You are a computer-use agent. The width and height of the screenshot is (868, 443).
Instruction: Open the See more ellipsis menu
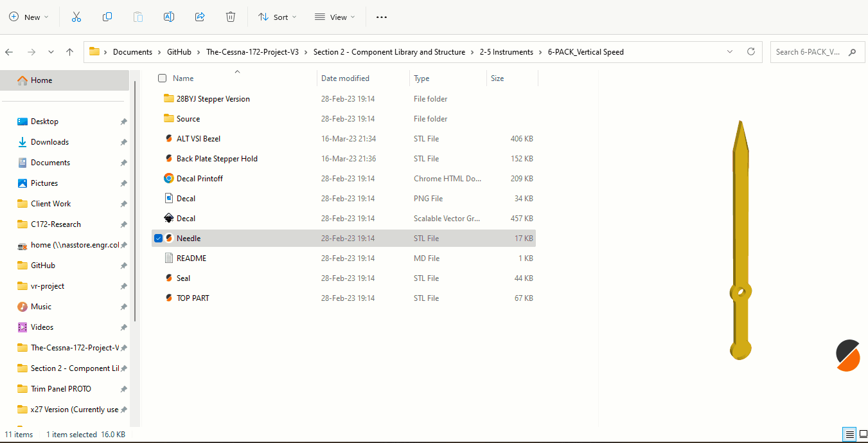pos(382,17)
